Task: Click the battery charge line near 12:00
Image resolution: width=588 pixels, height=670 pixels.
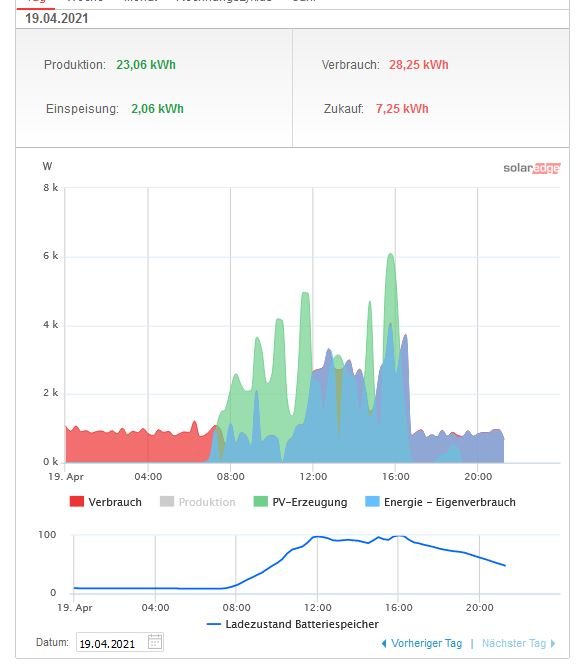Action: point(318,537)
